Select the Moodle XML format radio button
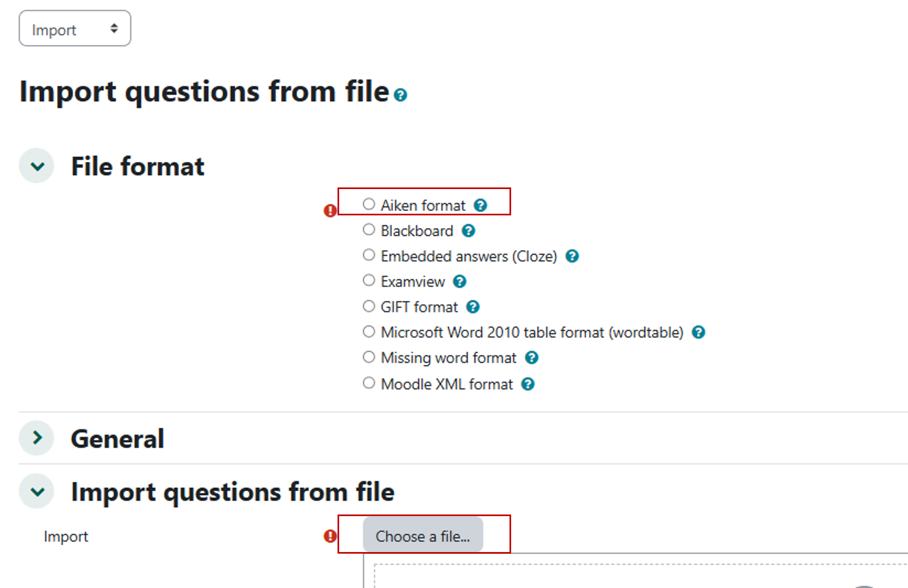 (x=369, y=383)
